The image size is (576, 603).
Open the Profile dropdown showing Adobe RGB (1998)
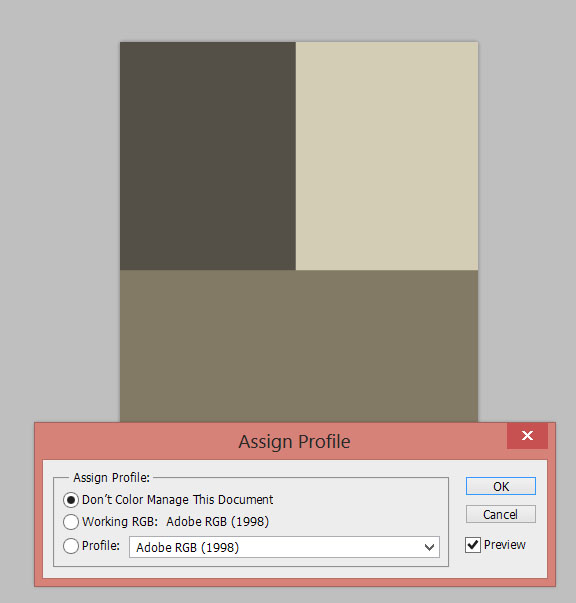(x=284, y=547)
